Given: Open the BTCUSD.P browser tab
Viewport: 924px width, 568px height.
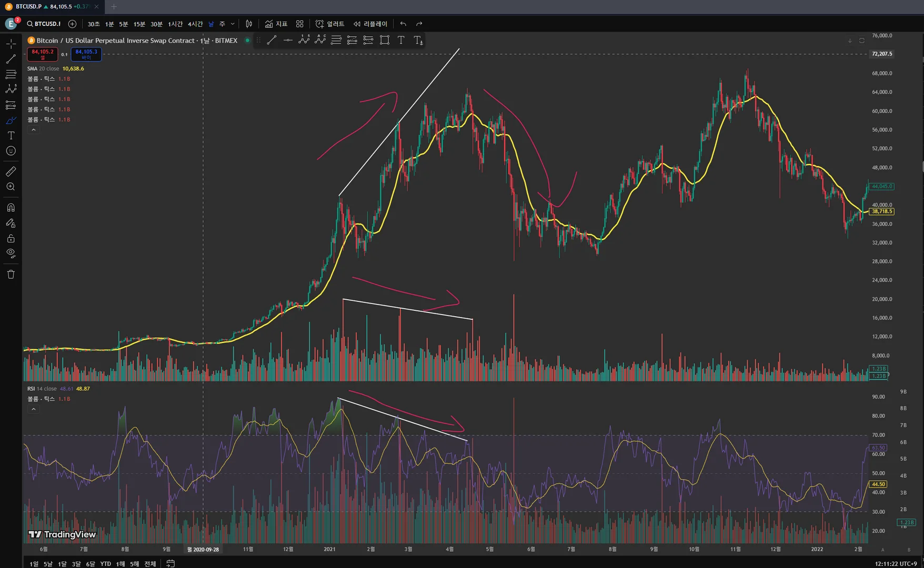Looking at the screenshot, I should point(53,7).
